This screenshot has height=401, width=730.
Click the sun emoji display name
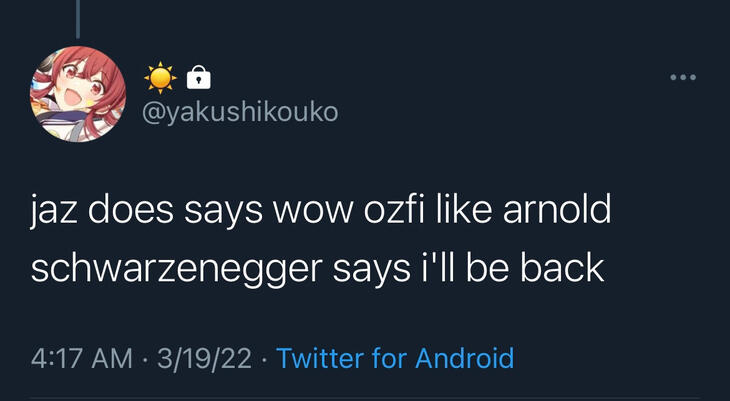[159, 76]
